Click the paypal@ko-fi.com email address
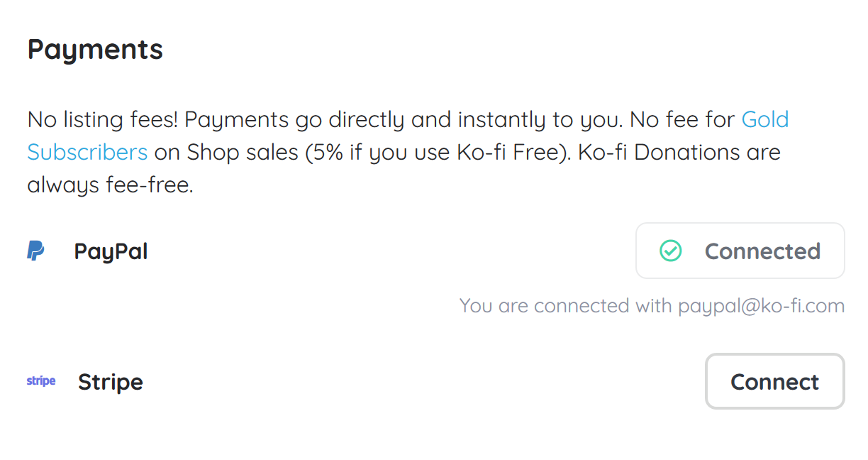 pyautogui.click(x=762, y=306)
